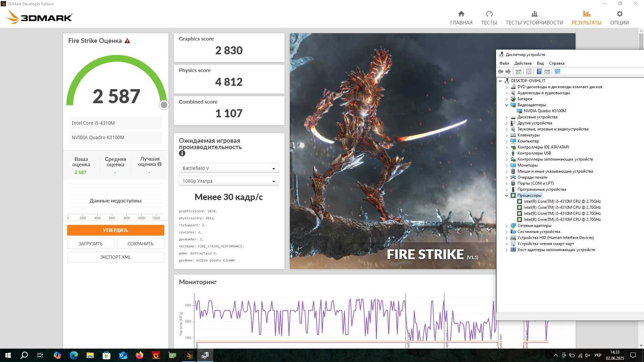Select Устройства HID tree item
The height and width of the screenshot is (362, 644).
click(x=555, y=238)
